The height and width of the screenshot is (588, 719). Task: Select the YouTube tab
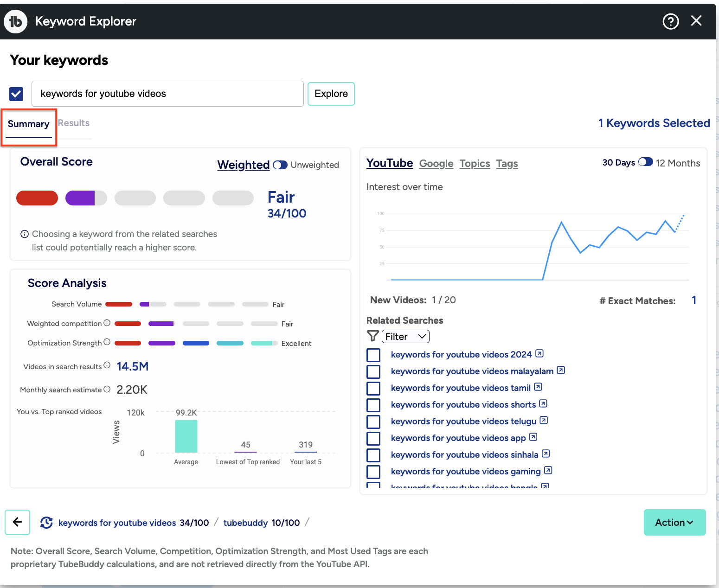390,163
